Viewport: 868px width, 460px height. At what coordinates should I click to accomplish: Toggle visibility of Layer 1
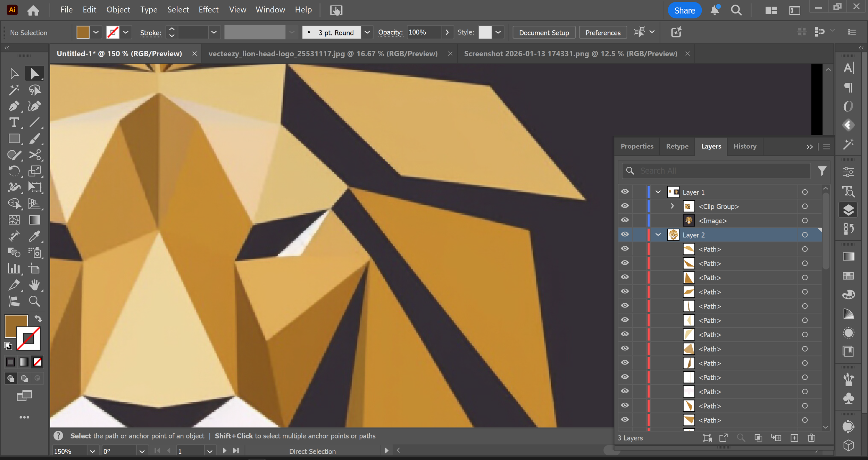click(x=625, y=191)
